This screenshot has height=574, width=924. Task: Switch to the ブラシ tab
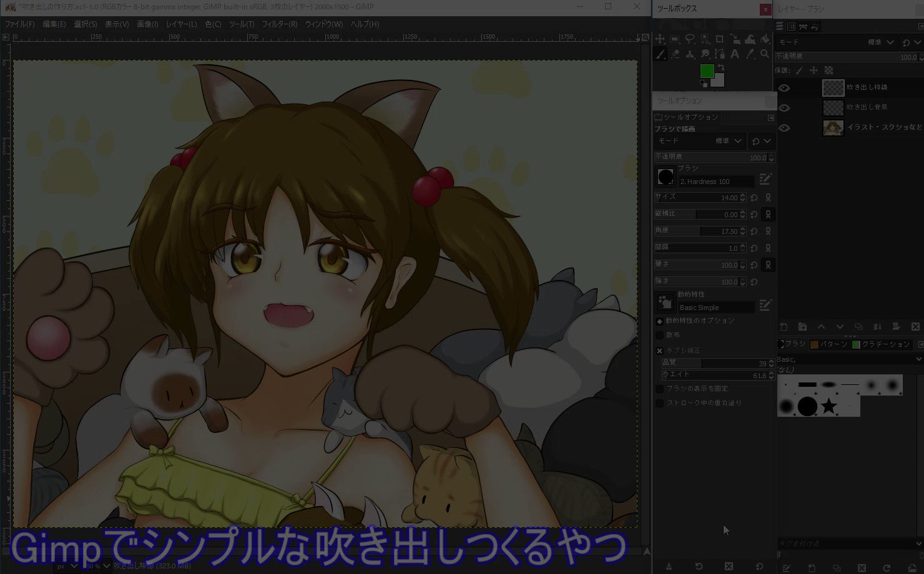click(791, 344)
